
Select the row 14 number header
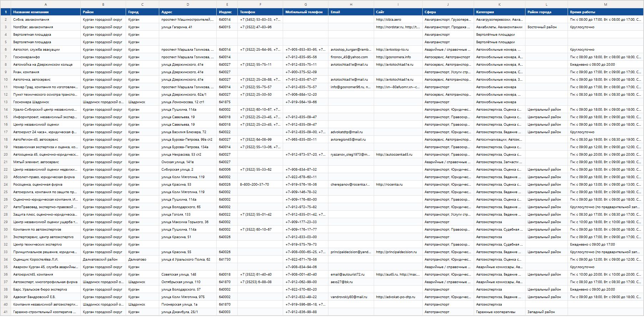point(6,110)
